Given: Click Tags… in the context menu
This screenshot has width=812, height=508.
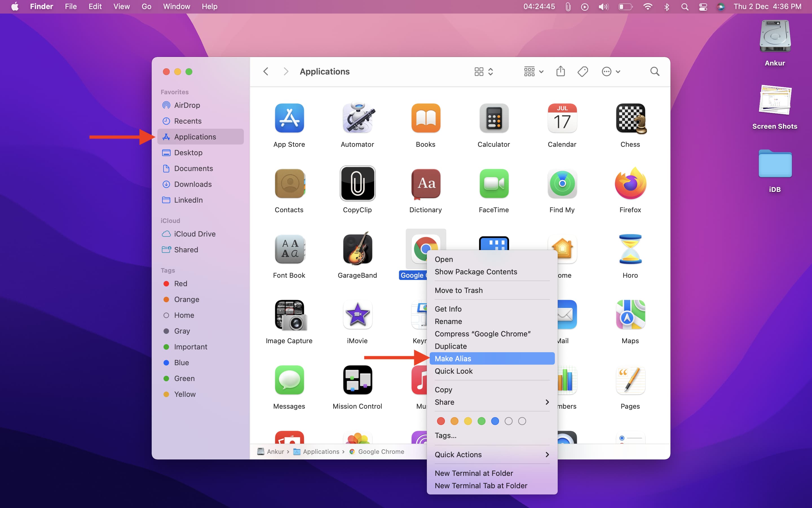Looking at the screenshot, I should pos(492,435).
